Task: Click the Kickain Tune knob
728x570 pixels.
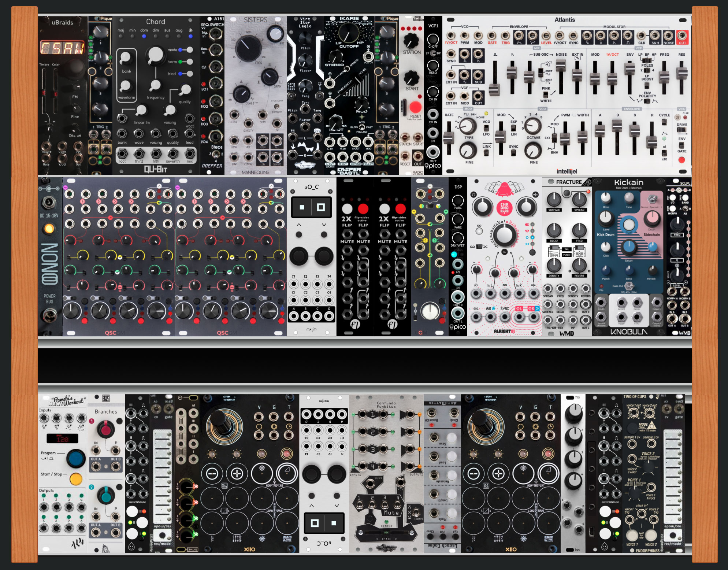Action: [629, 198]
